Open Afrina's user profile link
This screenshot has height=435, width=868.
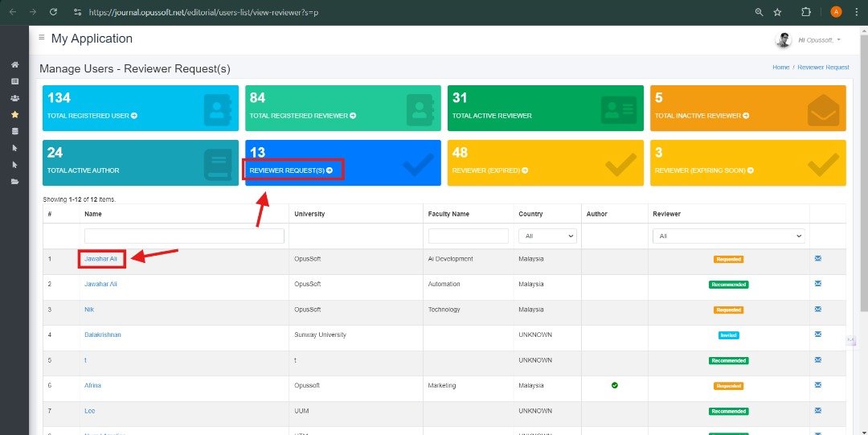[93, 386]
